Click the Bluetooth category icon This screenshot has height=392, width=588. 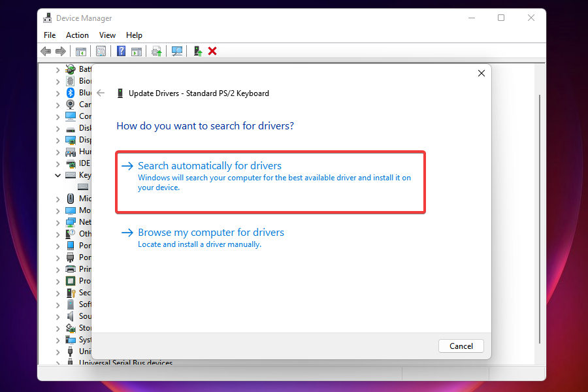pyautogui.click(x=71, y=93)
